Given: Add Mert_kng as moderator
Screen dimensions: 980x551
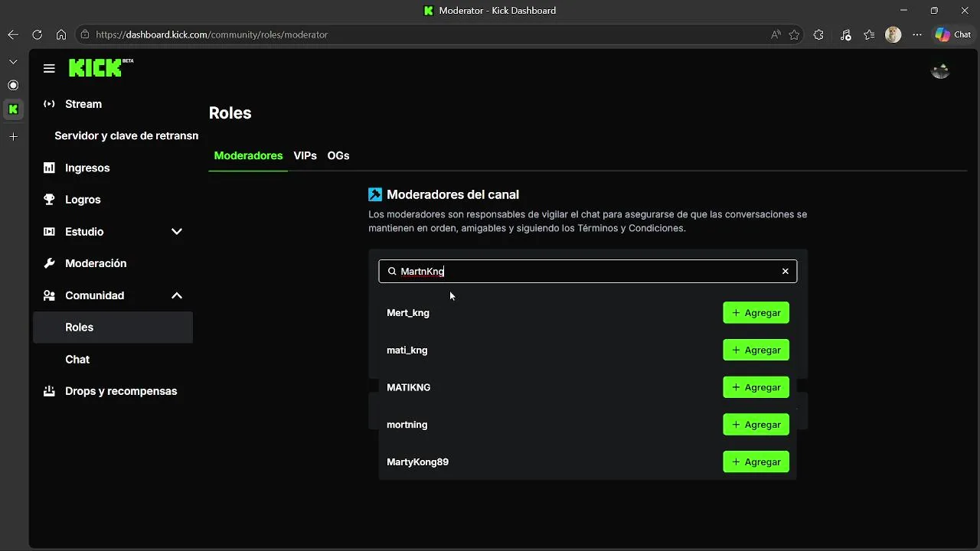Looking at the screenshot, I should pyautogui.click(x=756, y=312).
